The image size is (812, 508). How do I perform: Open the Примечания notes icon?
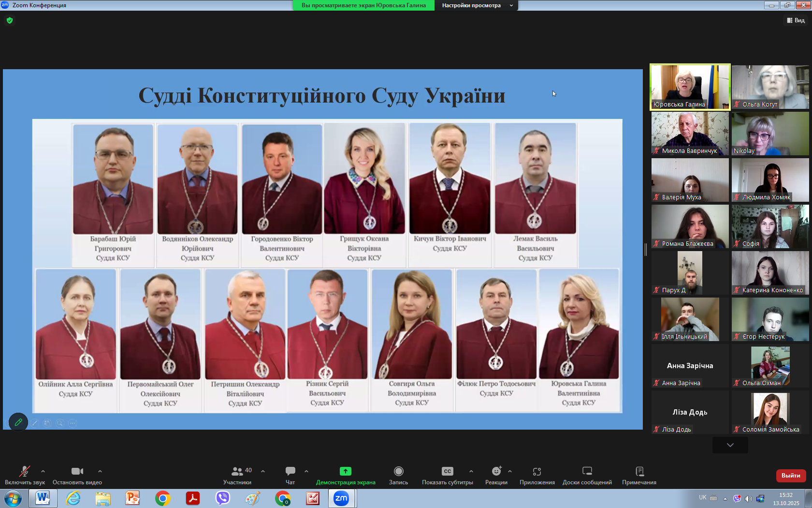639,471
